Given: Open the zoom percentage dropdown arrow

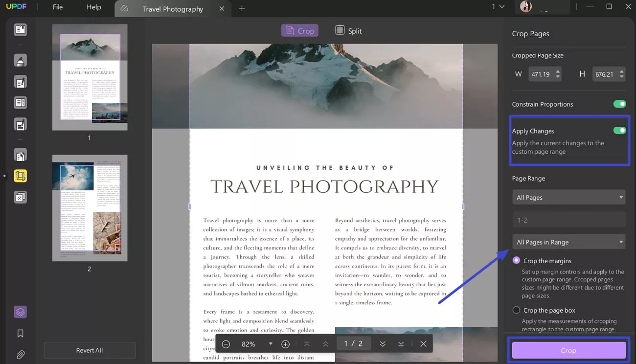Looking at the screenshot, I should pos(271,344).
